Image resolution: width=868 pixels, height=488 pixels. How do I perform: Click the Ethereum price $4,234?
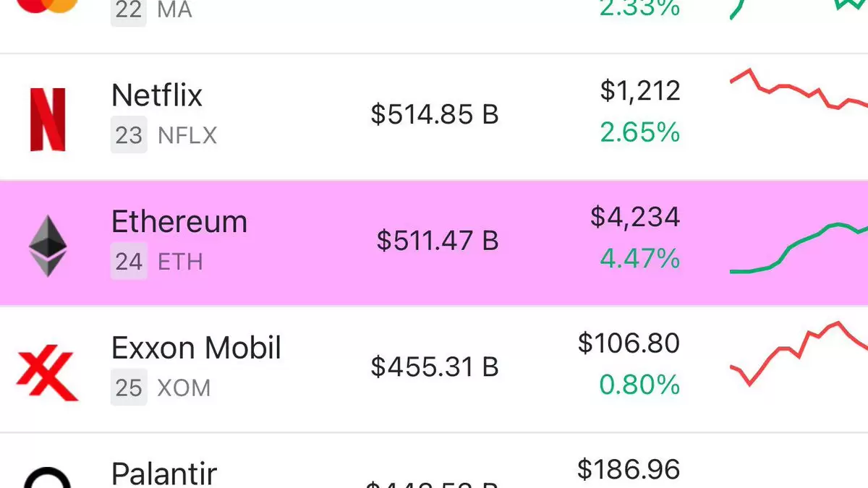(x=635, y=217)
